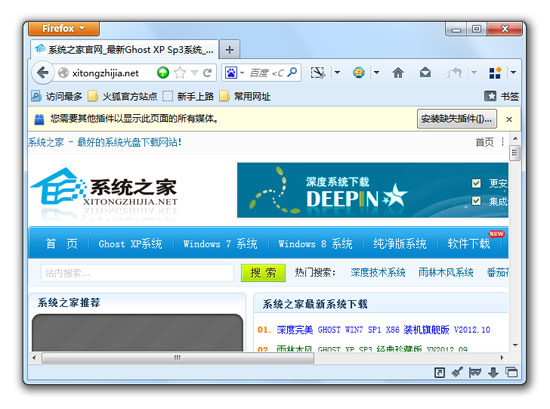The image size is (550, 409).
Task: Open a new tab with plus button
Action: (x=230, y=50)
